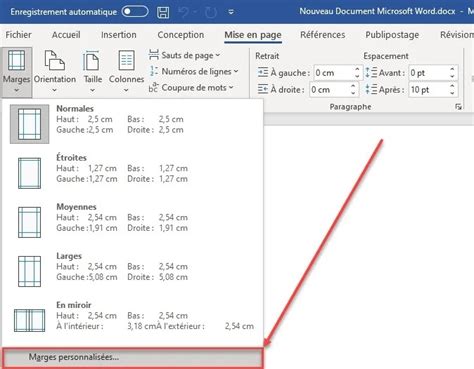
Task: Click the spacing before icon beside Avant
Action: click(x=371, y=72)
